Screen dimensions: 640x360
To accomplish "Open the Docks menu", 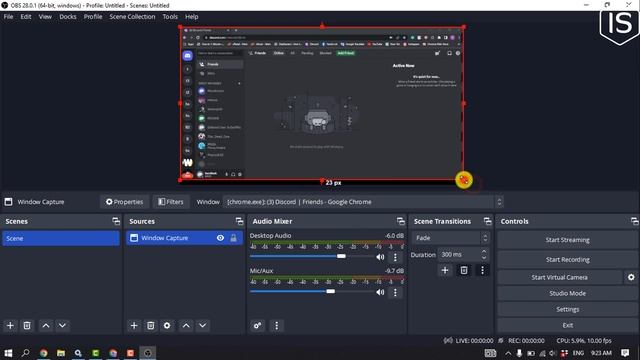I will [x=68, y=17].
